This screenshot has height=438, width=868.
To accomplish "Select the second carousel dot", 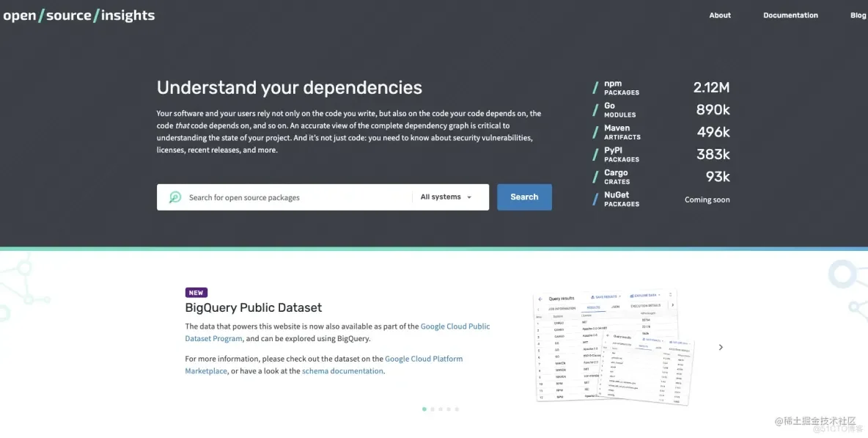I will click(433, 409).
